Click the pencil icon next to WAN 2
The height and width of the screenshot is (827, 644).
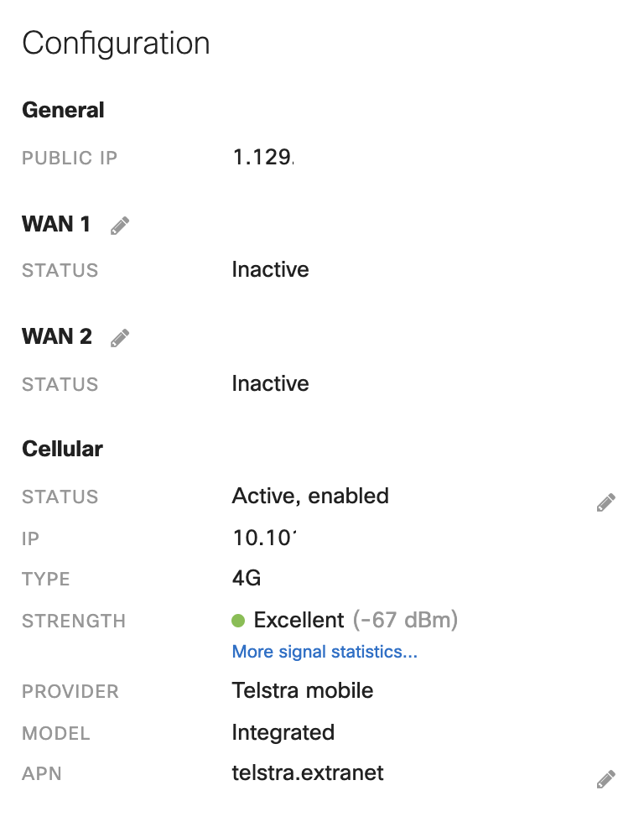coord(119,336)
